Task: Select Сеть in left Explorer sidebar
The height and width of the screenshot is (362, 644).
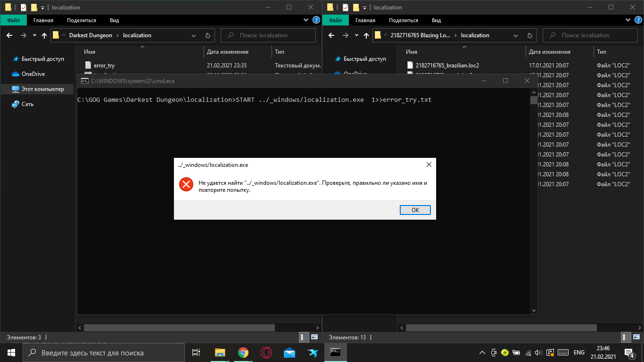Action: [x=23, y=104]
